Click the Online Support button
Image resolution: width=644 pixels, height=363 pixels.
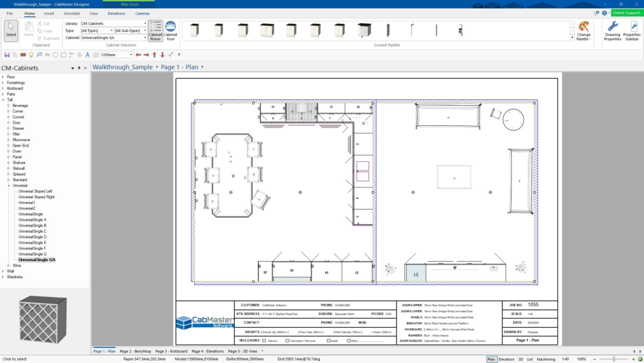click(x=627, y=13)
